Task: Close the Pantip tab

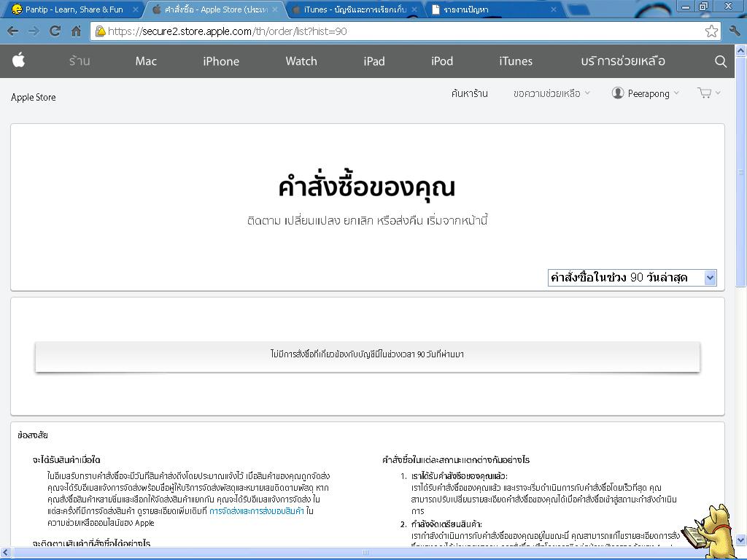Action: (x=135, y=9)
